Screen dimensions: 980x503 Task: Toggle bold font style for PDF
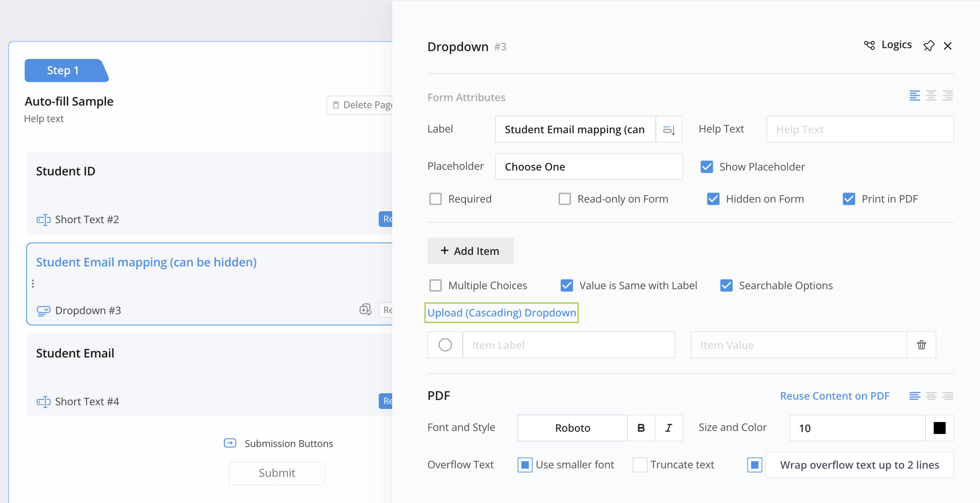pyautogui.click(x=641, y=428)
